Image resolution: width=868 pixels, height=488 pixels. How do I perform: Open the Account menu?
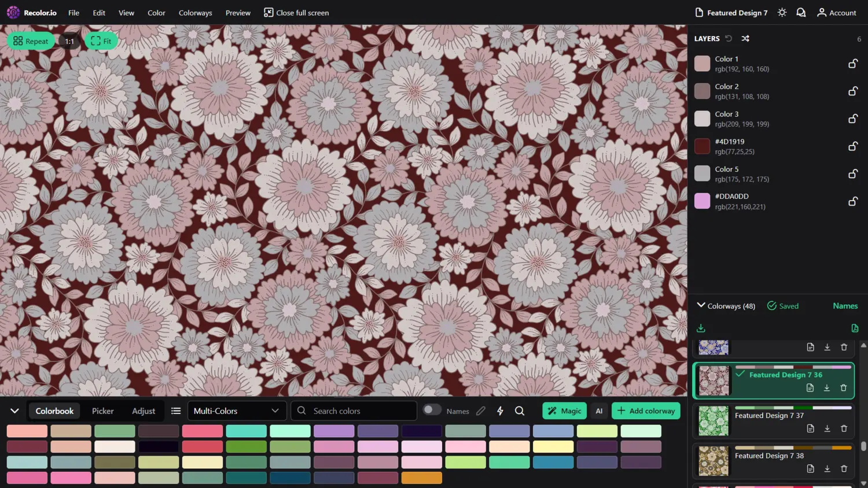point(836,12)
